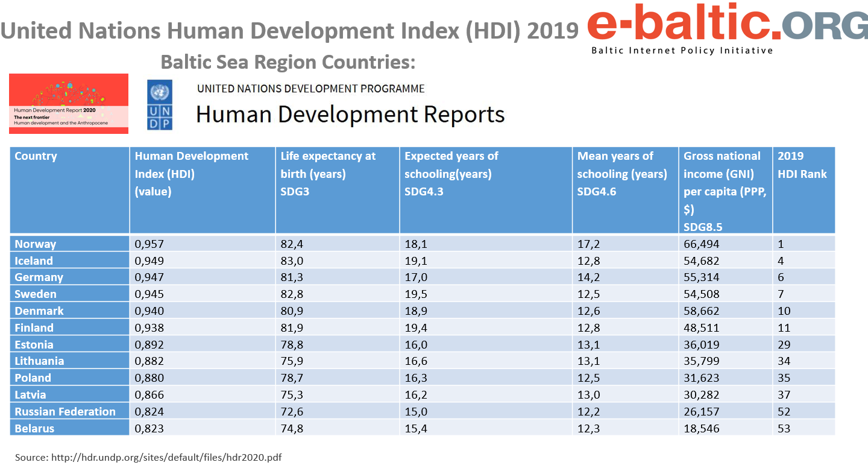Open the Human Development Report 2020 thumbnail
The width and height of the screenshot is (868, 474).
(69, 103)
